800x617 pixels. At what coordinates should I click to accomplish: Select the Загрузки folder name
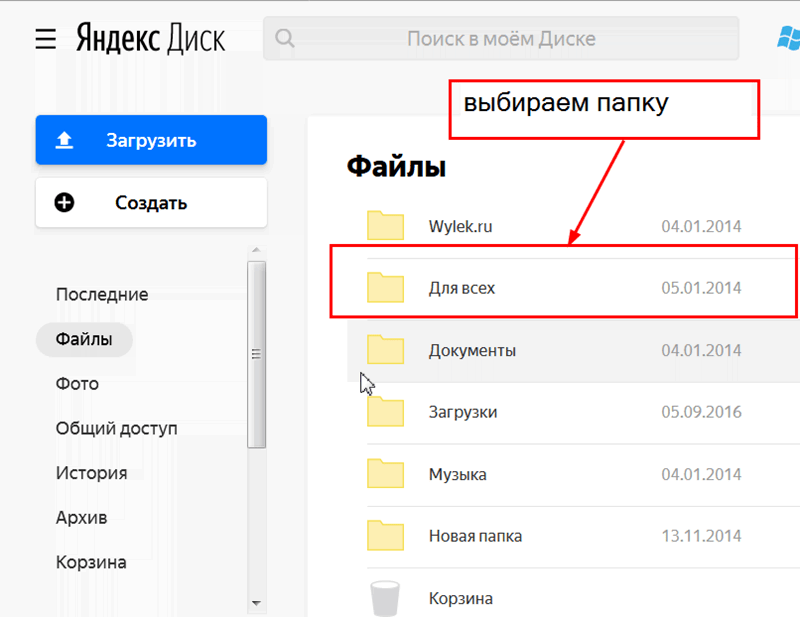click(x=463, y=412)
